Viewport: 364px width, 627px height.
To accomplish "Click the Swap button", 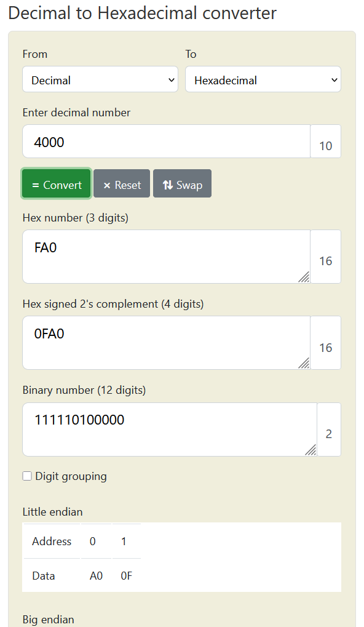I will coord(182,183).
